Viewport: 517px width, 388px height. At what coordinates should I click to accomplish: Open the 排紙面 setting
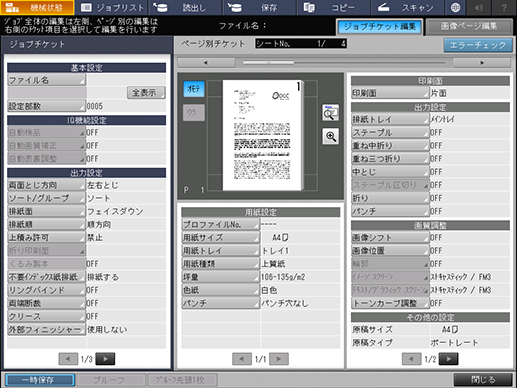[x=46, y=211]
